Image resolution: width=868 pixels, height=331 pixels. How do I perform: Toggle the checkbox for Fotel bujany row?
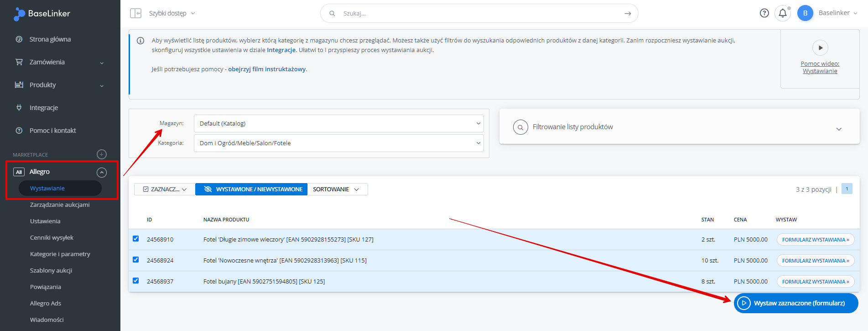135,281
